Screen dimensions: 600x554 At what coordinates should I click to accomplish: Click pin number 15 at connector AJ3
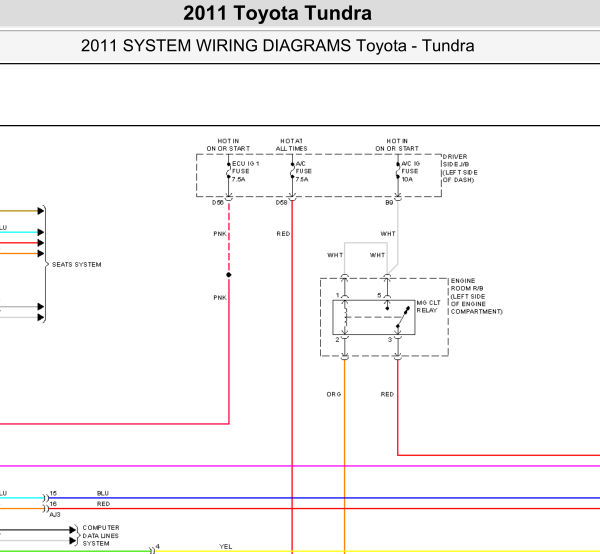(53, 494)
